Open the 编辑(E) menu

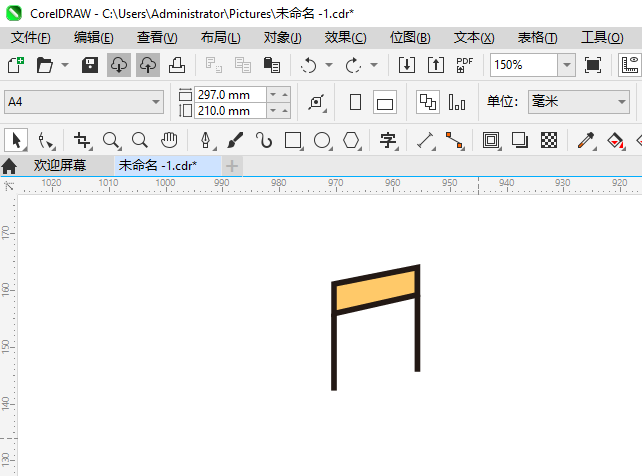coord(93,38)
